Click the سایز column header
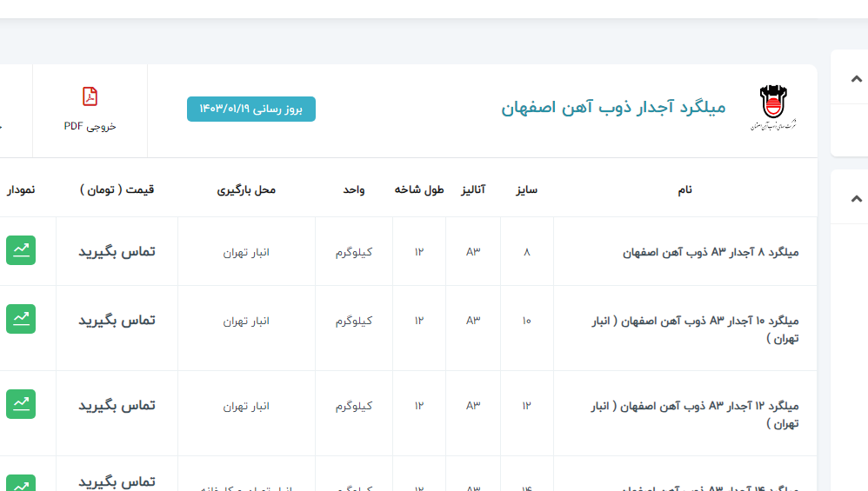Screen dimensions: 868x491 pos(526,189)
